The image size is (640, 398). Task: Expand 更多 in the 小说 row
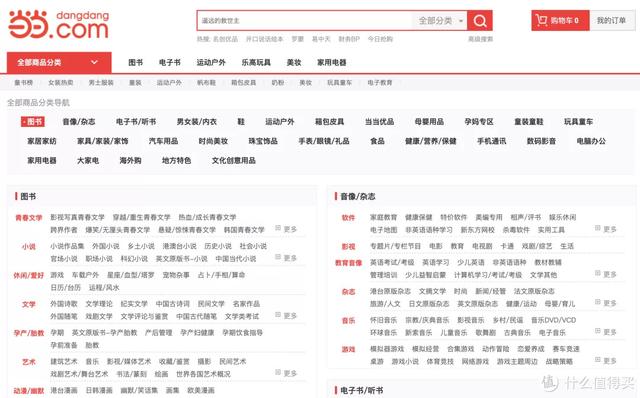(287, 258)
